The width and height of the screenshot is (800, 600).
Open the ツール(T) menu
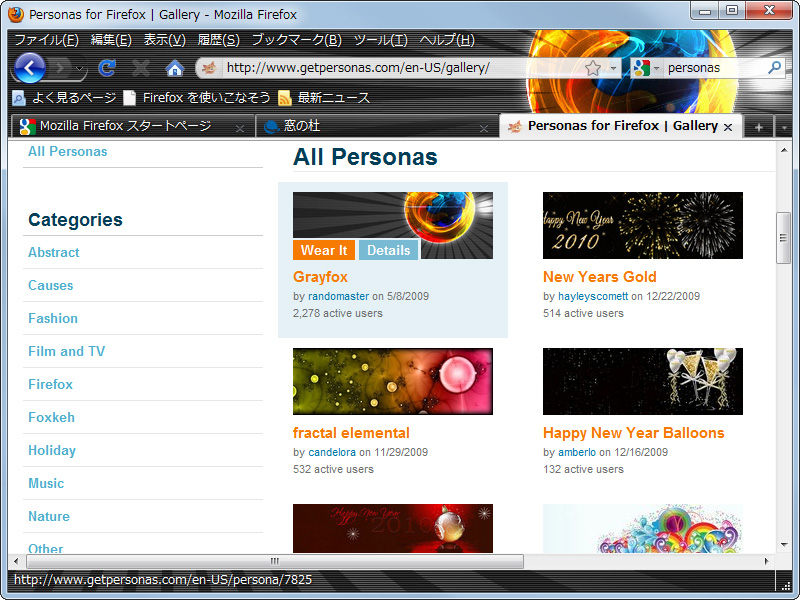coord(381,40)
